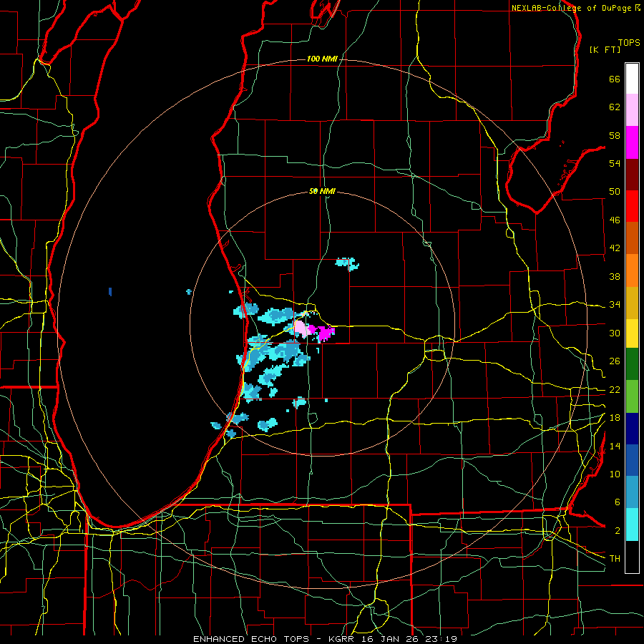
Task: Click the '38' legend value
Action: 615,276
